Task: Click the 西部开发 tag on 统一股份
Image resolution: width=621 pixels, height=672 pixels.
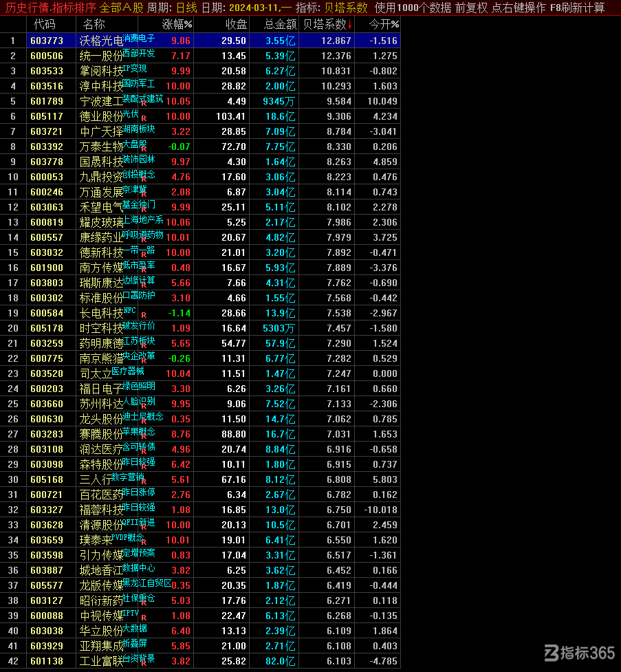Action: [x=138, y=54]
